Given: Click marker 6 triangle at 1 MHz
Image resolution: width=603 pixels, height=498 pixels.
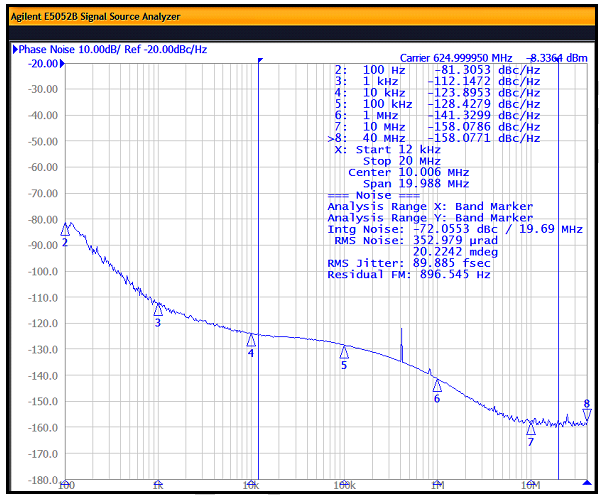Looking at the screenshot, I should [x=437, y=385].
